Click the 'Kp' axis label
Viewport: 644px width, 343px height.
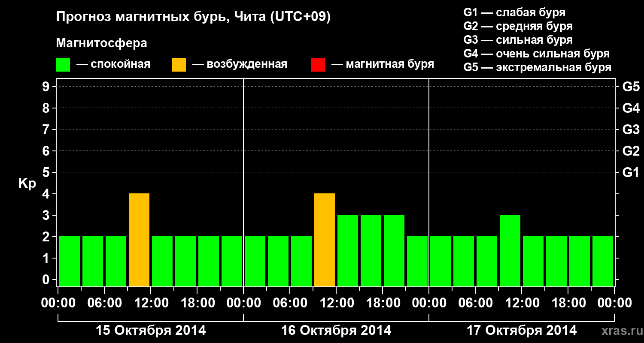click(x=27, y=184)
